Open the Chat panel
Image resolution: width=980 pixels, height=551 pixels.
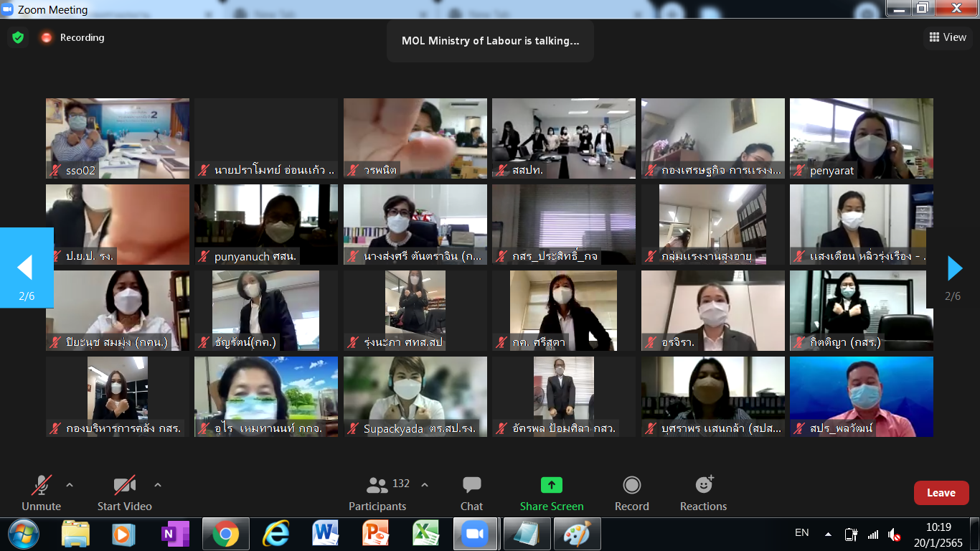[471, 493]
